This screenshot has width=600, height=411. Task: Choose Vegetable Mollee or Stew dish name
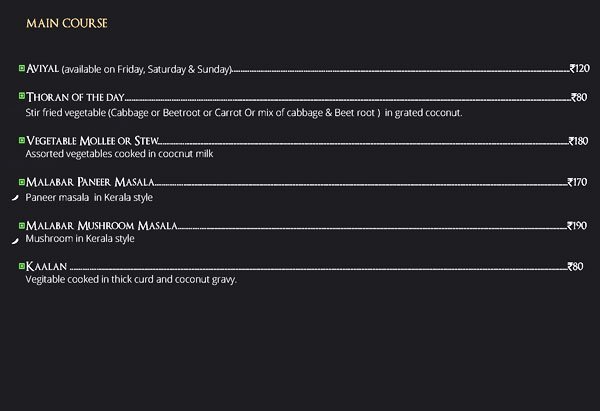point(92,141)
